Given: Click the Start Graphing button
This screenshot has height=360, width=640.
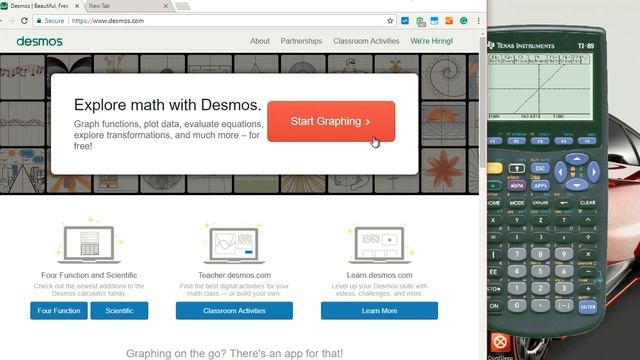Looking at the screenshot, I should (x=331, y=121).
